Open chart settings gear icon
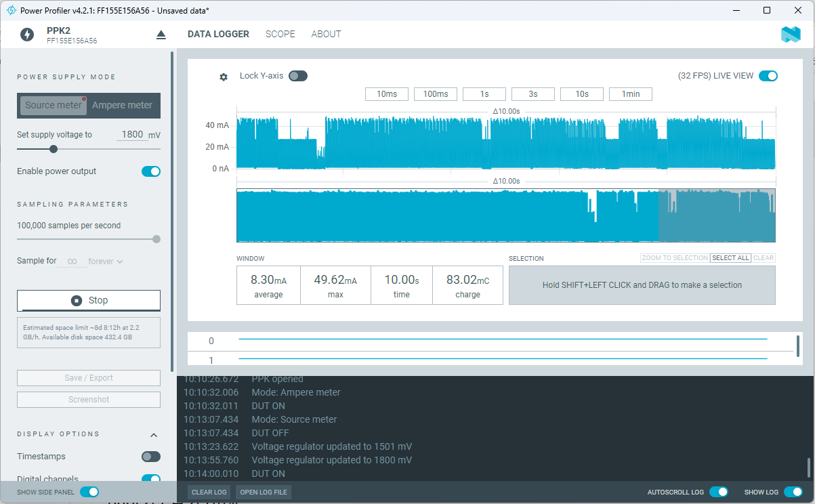Viewport: 815px width, 504px height. pyautogui.click(x=224, y=77)
